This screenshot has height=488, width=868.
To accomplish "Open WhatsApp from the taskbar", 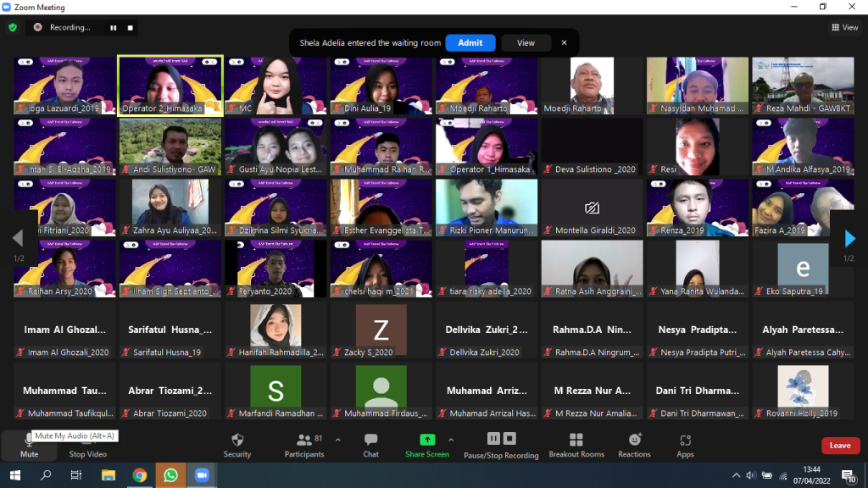I will point(170,475).
